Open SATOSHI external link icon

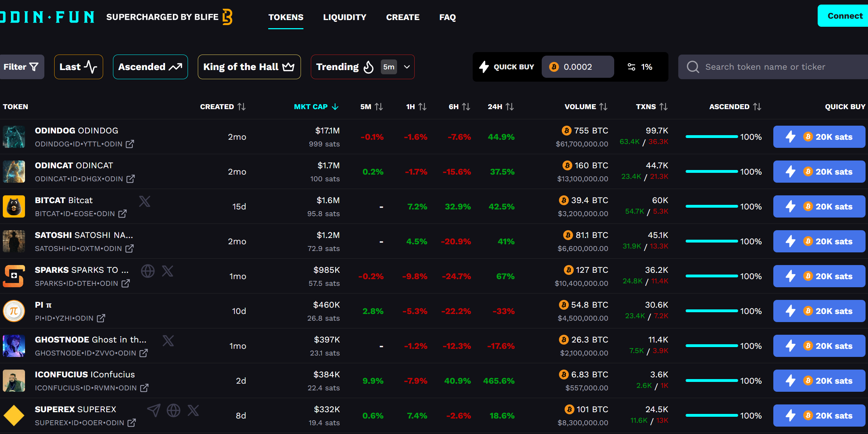(x=130, y=249)
